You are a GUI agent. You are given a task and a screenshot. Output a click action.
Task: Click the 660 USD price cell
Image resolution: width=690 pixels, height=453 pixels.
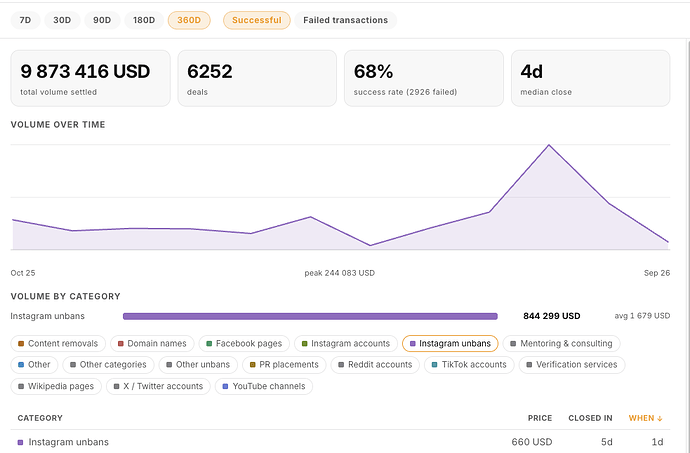pyautogui.click(x=532, y=442)
